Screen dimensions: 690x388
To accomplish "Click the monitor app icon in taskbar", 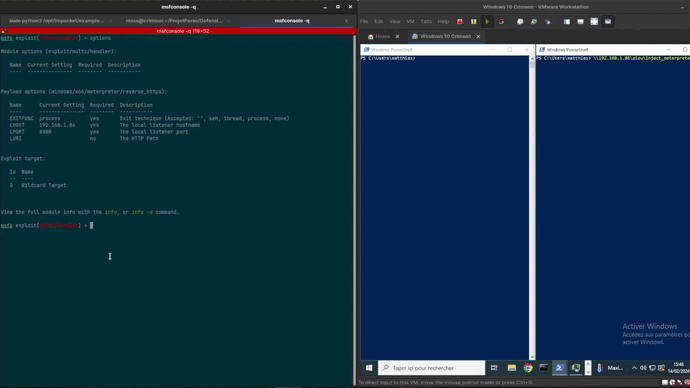I will tap(576, 368).
